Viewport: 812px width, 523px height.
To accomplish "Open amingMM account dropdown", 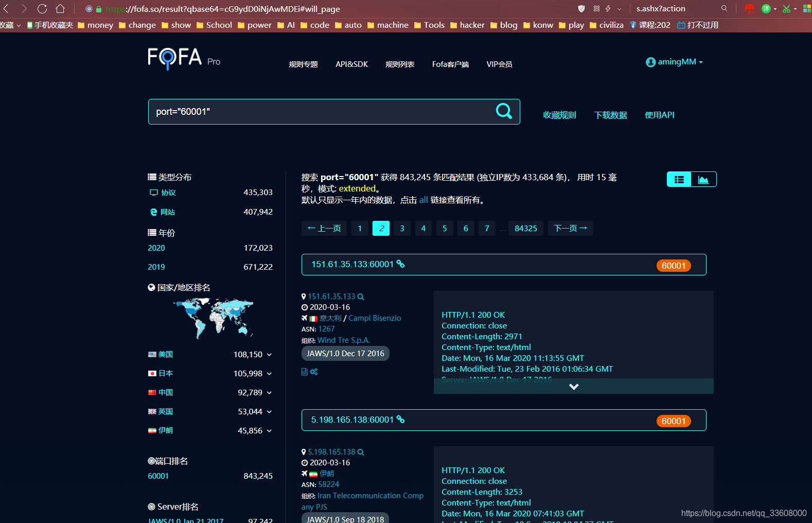I will tap(674, 62).
